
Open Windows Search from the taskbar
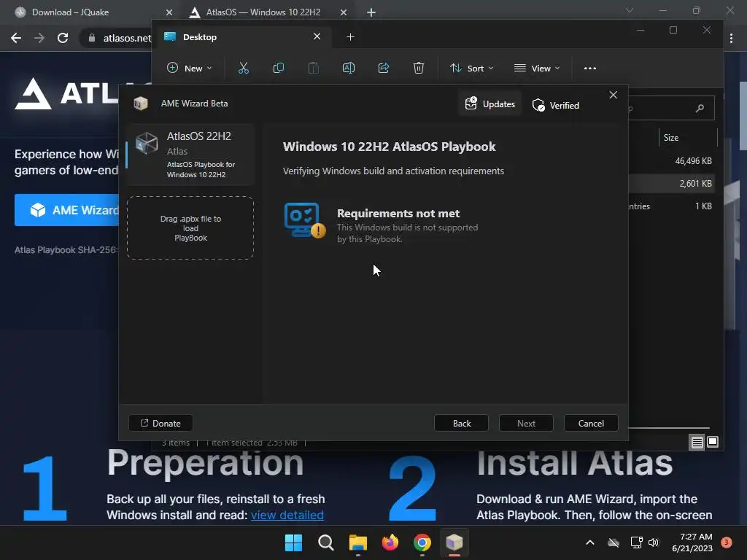coord(326,542)
